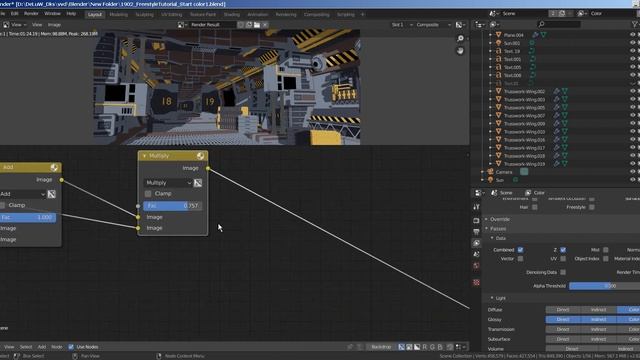Image resolution: width=640 pixels, height=360 pixels.
Task: Click the Trusswork-Wing.002 modifier wrench icon
Action: 556,91
